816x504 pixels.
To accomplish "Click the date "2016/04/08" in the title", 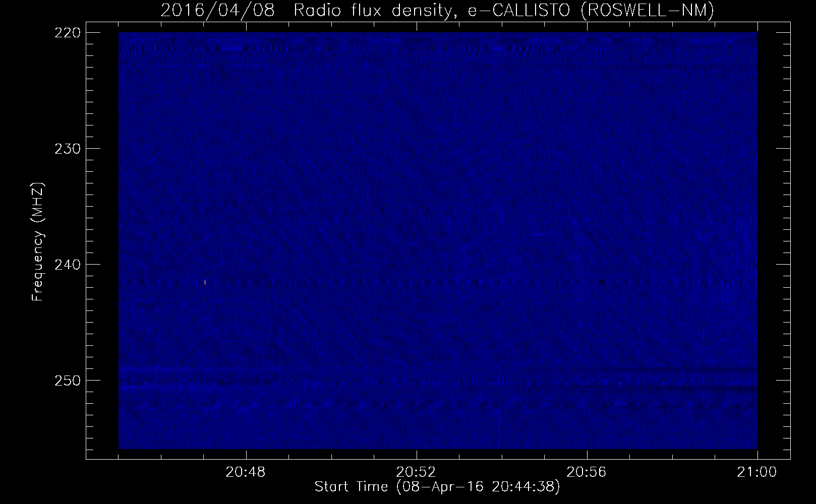I will coord(218,11).
